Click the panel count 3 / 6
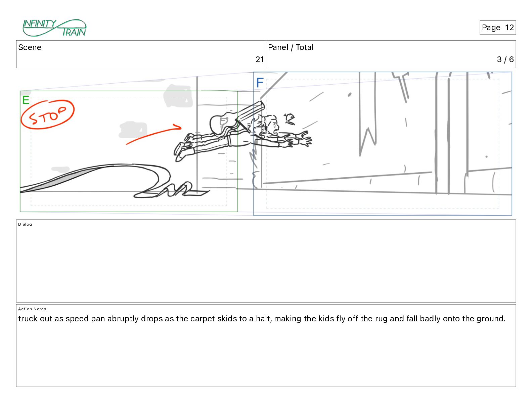The height and width of the screenshot is (411, 532). coord(505,59)
